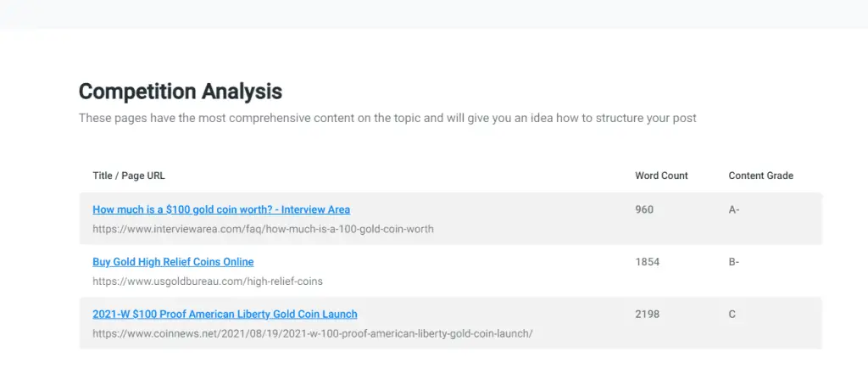Click the B- content grade
The height and width of the screenshot is (368, 868).
pos(734,262)
